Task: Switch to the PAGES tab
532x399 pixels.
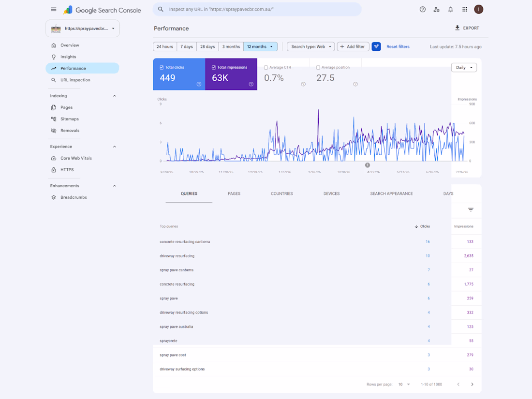Action: 234,194
